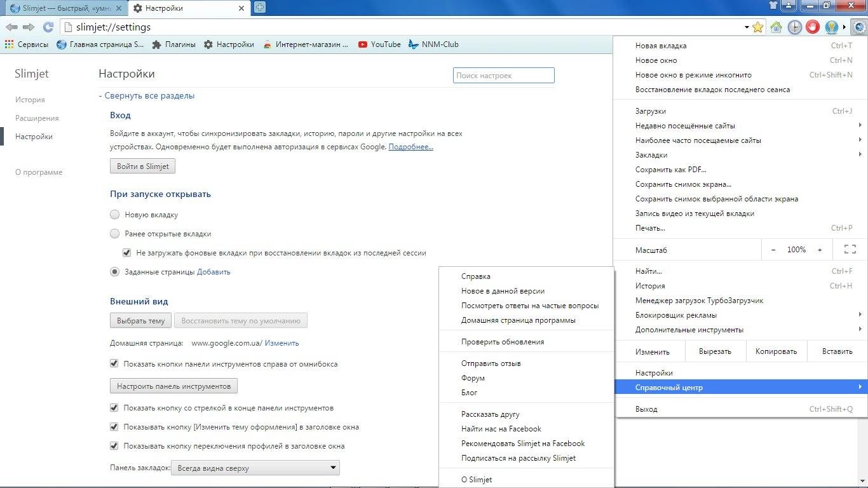Expand the Закладки submenu
This screenshot has height=488, width=868.
[x=741, y=155]
